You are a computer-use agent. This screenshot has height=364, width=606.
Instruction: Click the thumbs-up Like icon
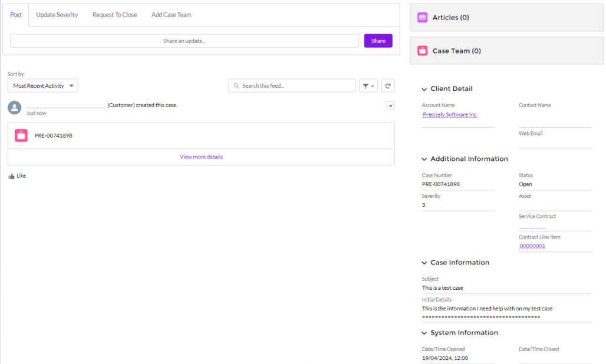(x=11, y=176)
